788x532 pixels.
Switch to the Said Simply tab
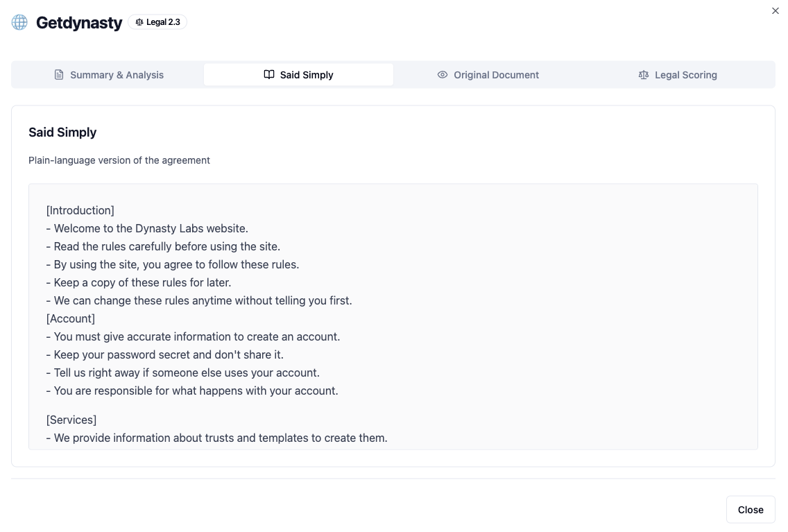point(298,75)
